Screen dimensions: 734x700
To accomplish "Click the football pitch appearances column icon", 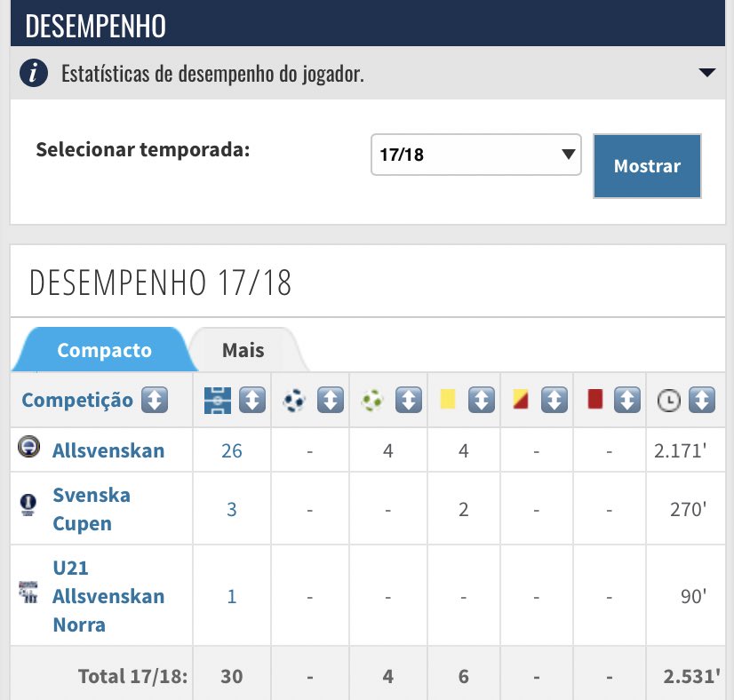I will 217,401.
